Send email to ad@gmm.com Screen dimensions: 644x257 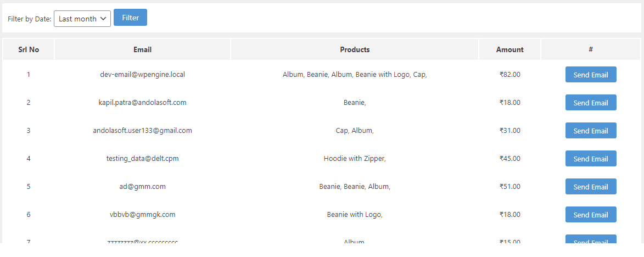(591, 186)
